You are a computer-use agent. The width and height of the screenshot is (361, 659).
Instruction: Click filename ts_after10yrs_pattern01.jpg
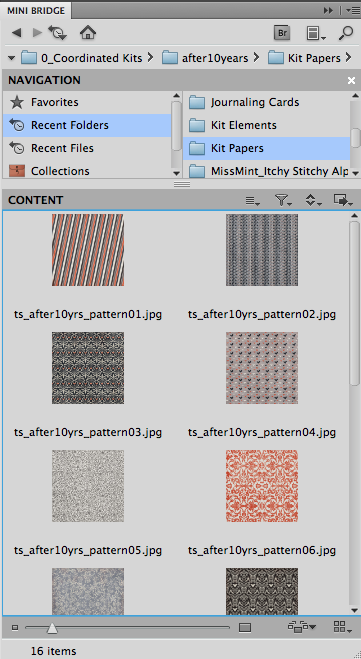[x=88, y=314]
